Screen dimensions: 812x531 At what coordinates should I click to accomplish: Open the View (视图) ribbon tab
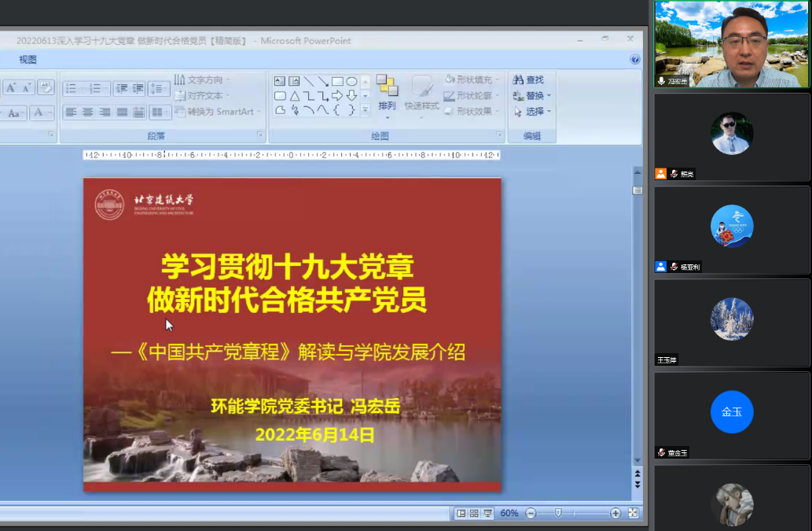pos(28,60)
